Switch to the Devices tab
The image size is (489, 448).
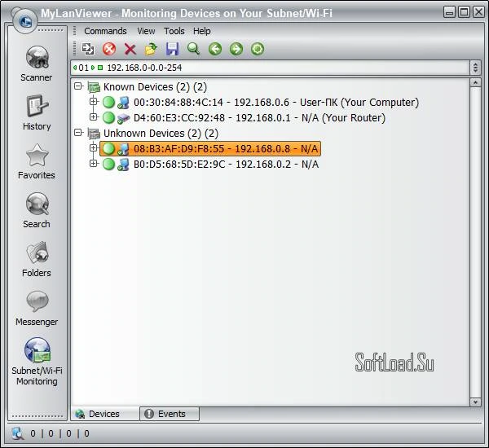tap(105, 414)
